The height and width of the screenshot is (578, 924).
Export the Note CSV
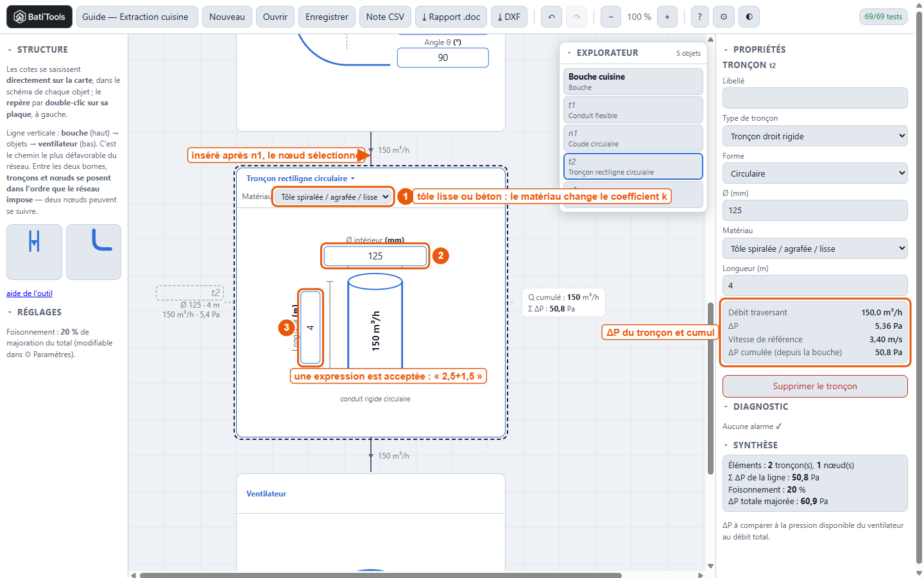pos(385,17)
